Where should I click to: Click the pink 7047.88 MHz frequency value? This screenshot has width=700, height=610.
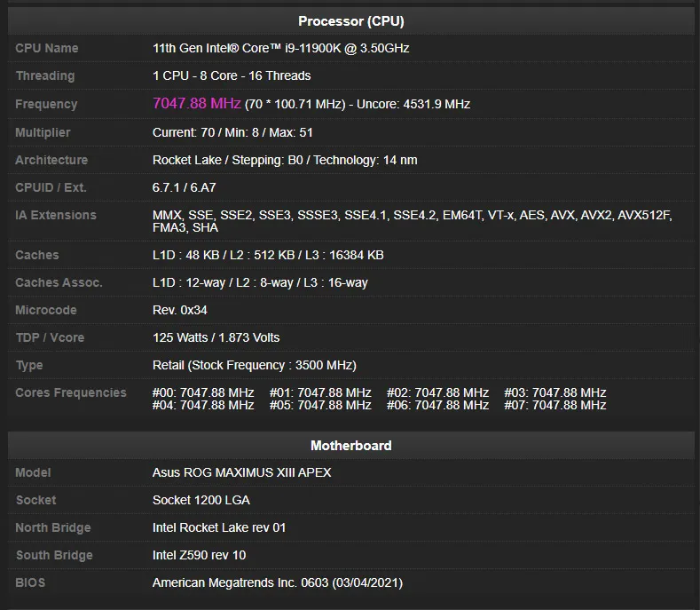pyautogui.click(x=197, y=104)
